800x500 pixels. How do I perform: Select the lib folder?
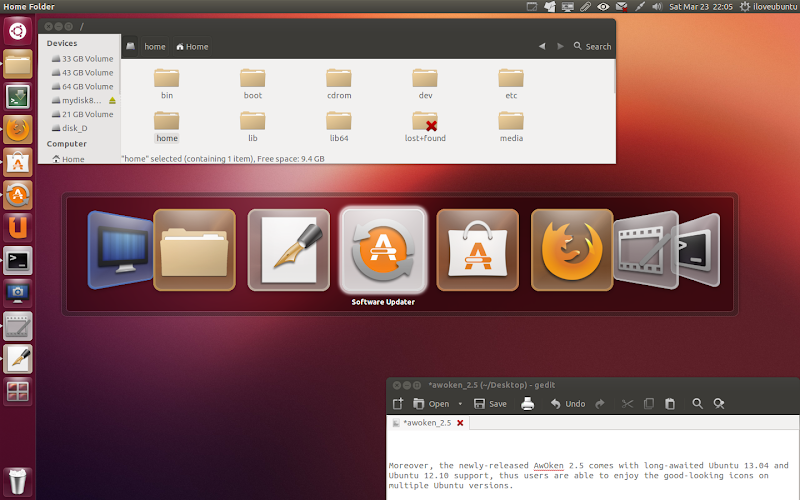(253, 127)
